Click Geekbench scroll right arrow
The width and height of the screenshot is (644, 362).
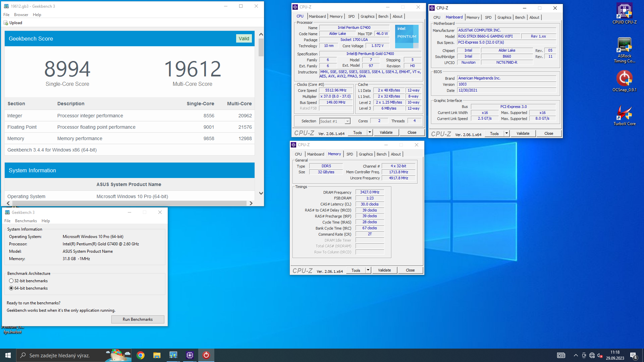click(251, 203)
